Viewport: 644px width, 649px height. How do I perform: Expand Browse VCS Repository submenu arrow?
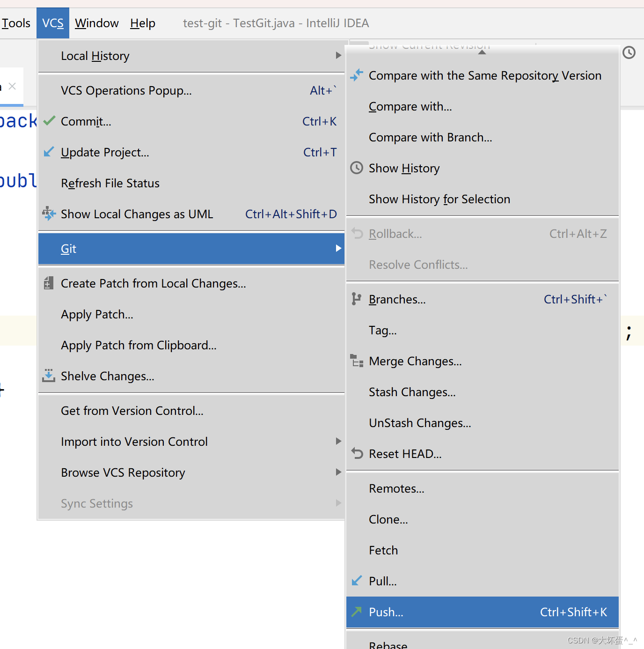pyautogui.click(x=338, y=472)
